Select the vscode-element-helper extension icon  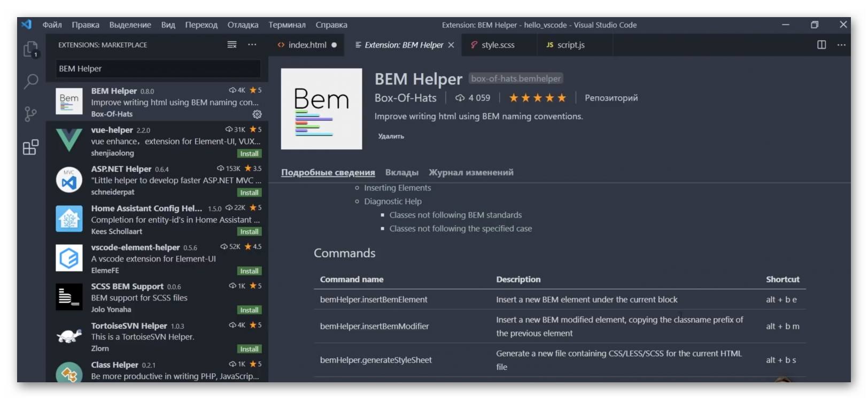(x=69, y=258)
